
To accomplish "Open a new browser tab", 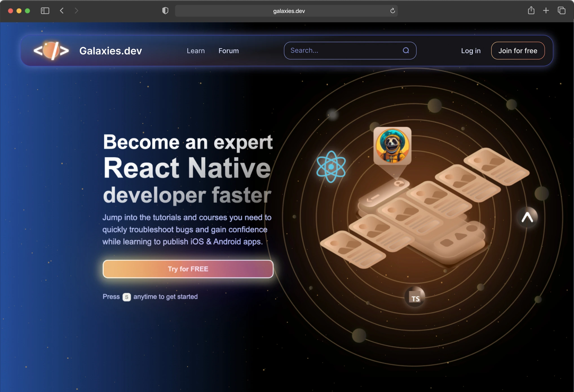I will (x=546, y=11).
